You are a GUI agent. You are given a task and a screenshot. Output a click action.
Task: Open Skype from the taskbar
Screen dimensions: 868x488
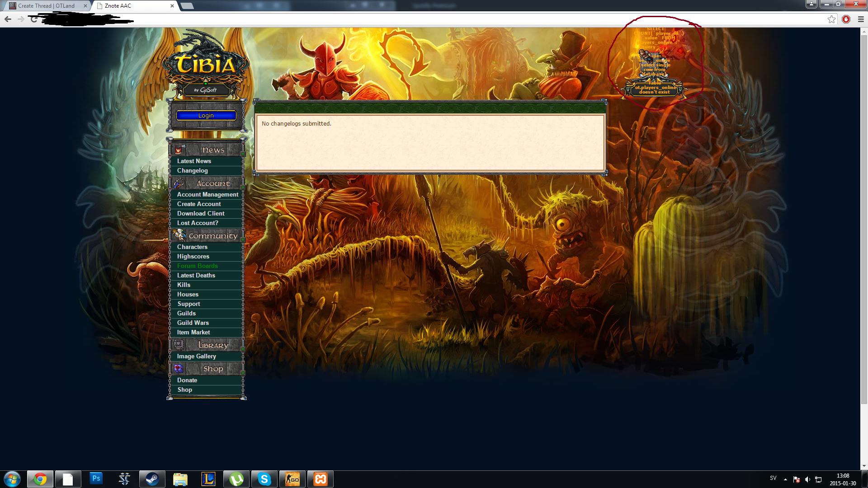[x=264, y=479]
